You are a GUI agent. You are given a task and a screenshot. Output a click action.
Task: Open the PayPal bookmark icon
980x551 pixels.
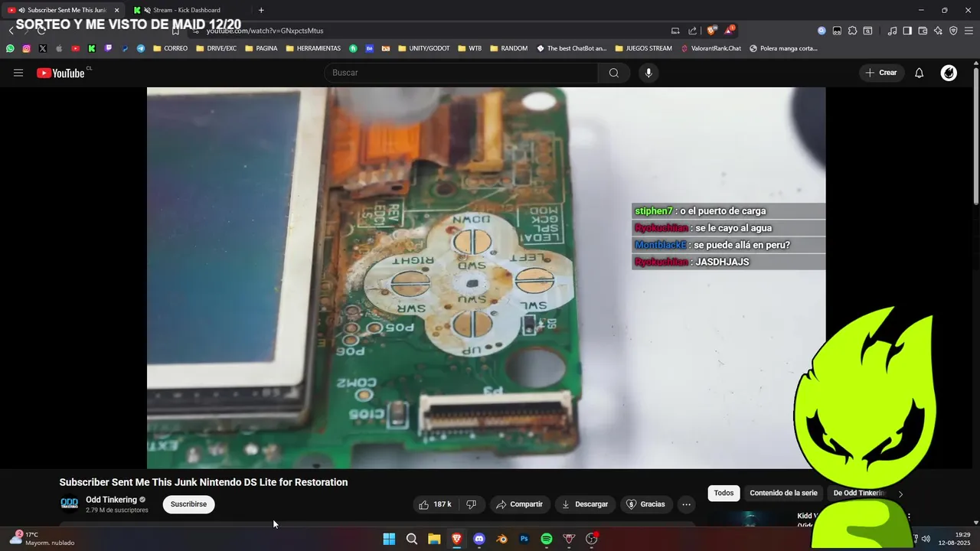(125, 48)
